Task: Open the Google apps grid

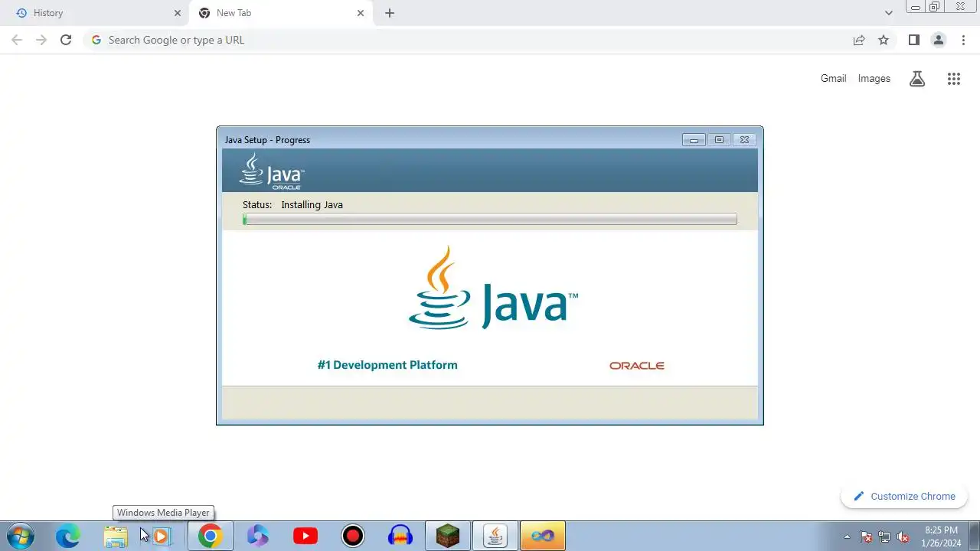Action: [x=954, y=79]
